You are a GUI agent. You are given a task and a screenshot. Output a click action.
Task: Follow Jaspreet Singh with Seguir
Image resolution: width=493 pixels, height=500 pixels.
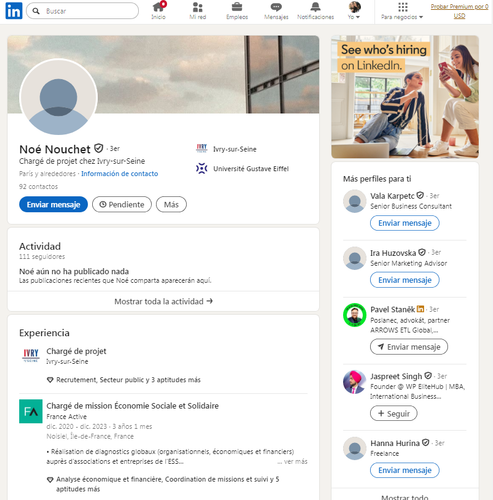(x=393, y=414)
